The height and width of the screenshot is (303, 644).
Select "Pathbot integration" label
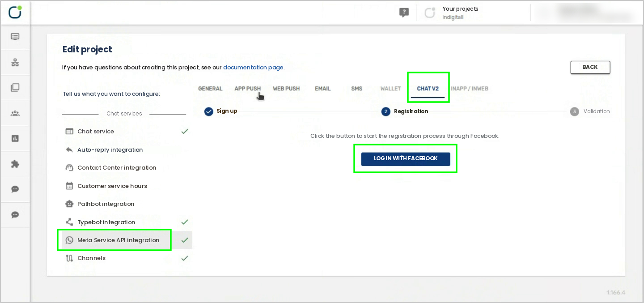(x=106, y=204)
